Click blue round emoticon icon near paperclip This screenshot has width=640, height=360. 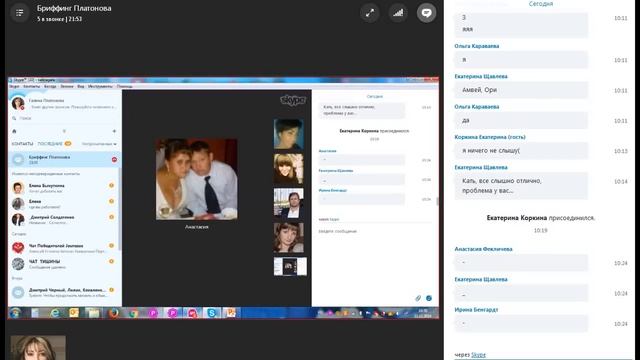pyautogui.click(x=429, y=298)
